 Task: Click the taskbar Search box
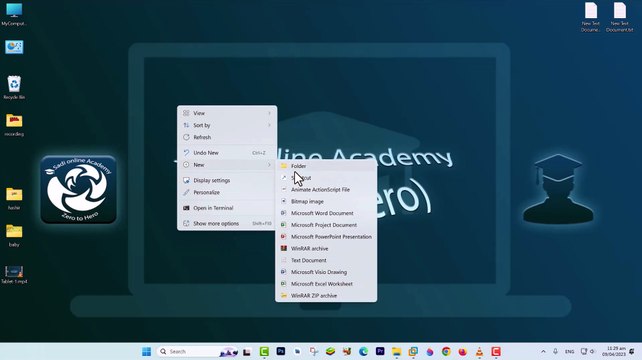click(x=197, y=351)
